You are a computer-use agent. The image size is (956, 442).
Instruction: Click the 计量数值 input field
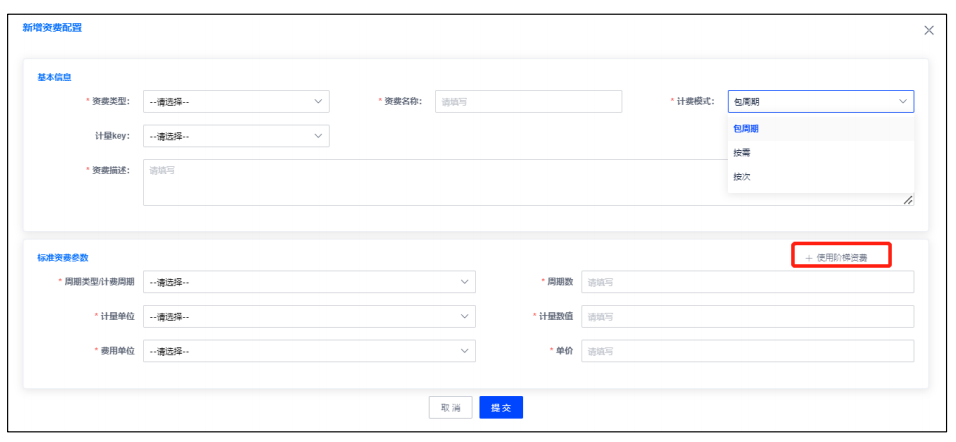[747, 316]
